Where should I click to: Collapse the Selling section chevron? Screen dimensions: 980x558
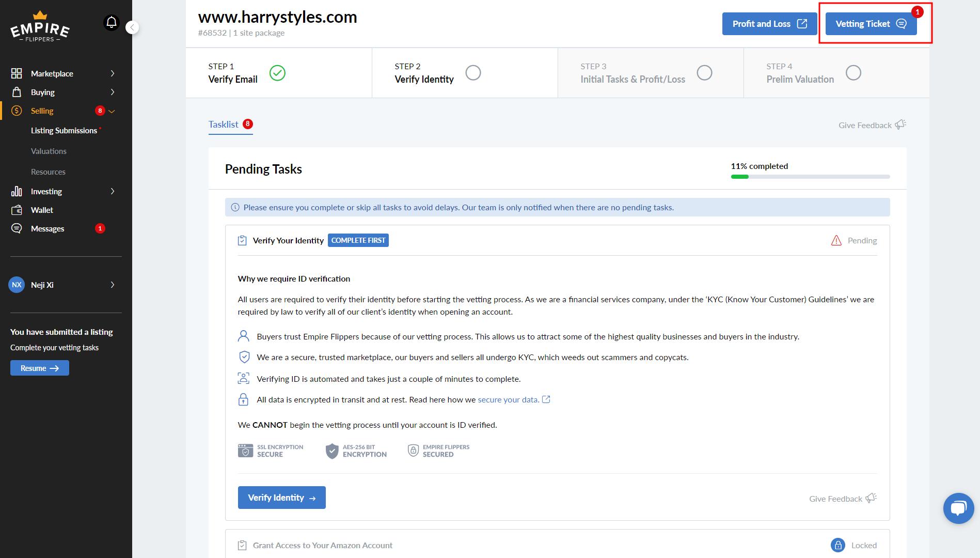112,111
